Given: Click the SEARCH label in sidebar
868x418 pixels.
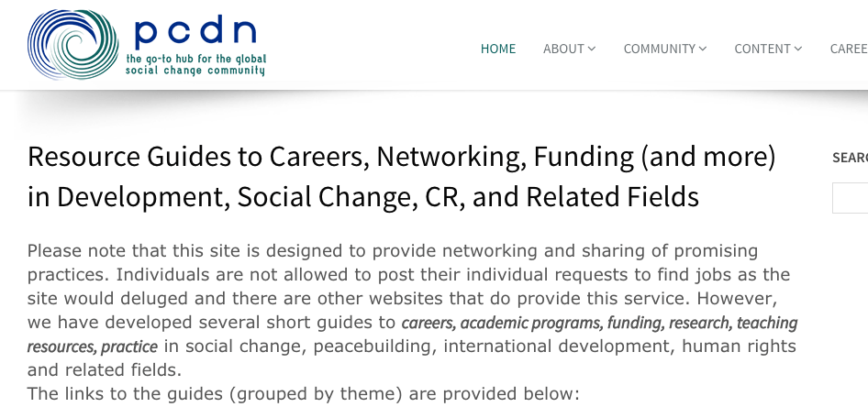Looking at the screenshot, I should [851, 158].
